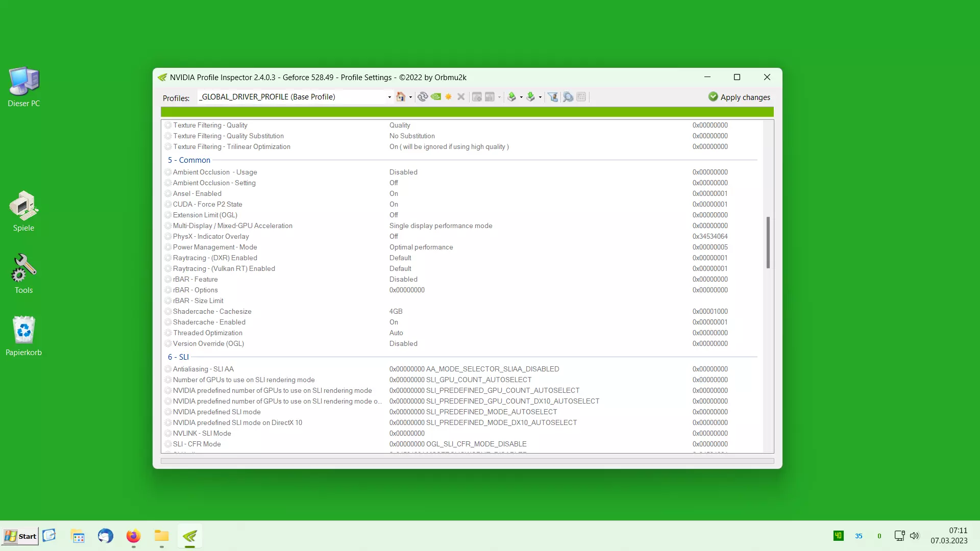Click the vertical scrollbar thumb

[768, 243]
